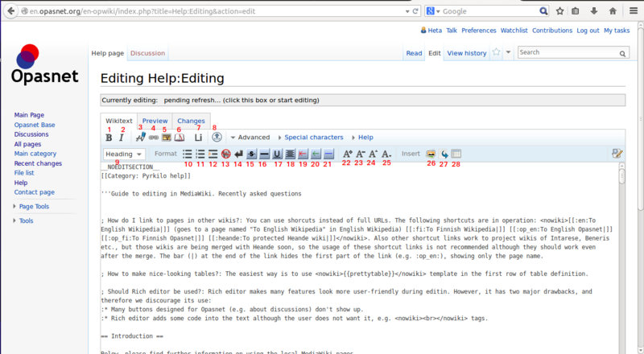Insert a numbered list

200,154
